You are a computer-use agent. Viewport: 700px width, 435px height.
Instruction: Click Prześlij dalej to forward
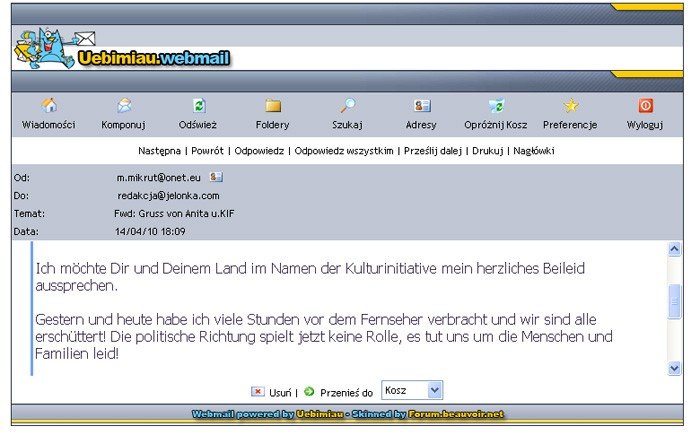click(433, 151)
